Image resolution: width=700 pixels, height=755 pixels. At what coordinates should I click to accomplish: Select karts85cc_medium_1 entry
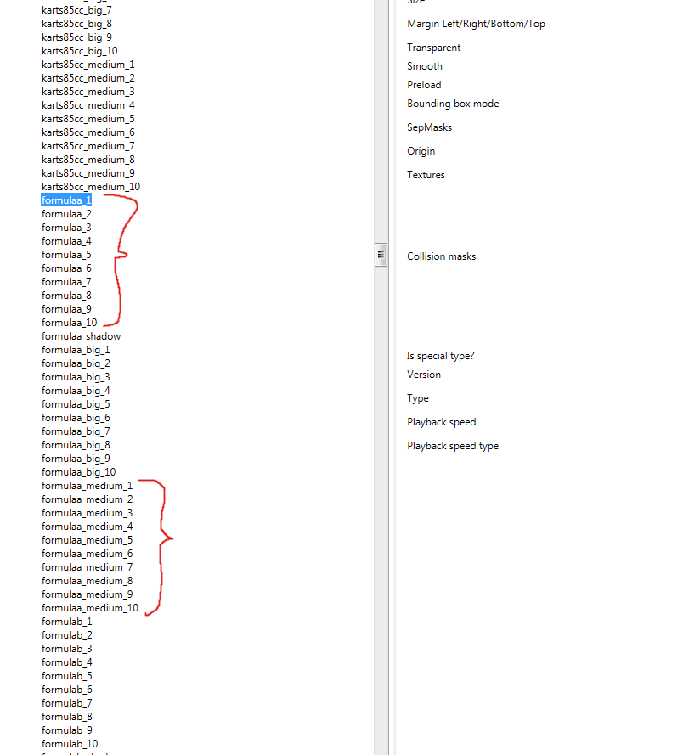coord(88,65)
